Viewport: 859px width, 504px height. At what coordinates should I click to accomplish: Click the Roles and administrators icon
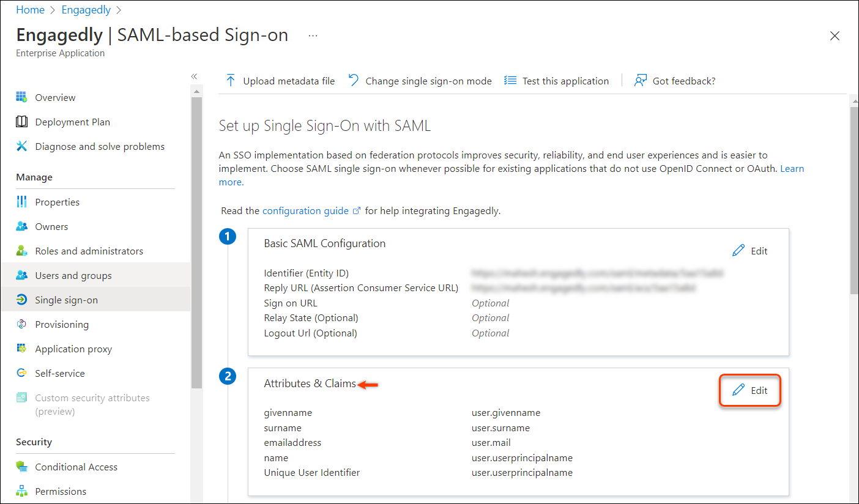coord(22,251)
